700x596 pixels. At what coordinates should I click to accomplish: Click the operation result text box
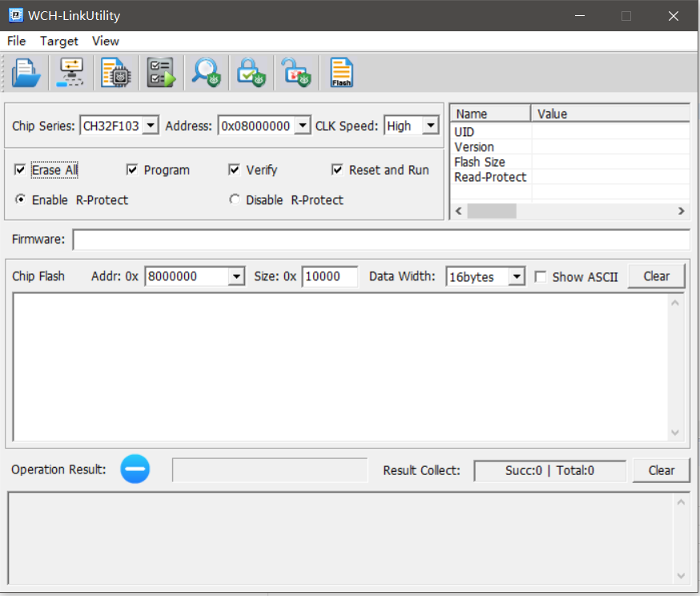tap(270, 469)
